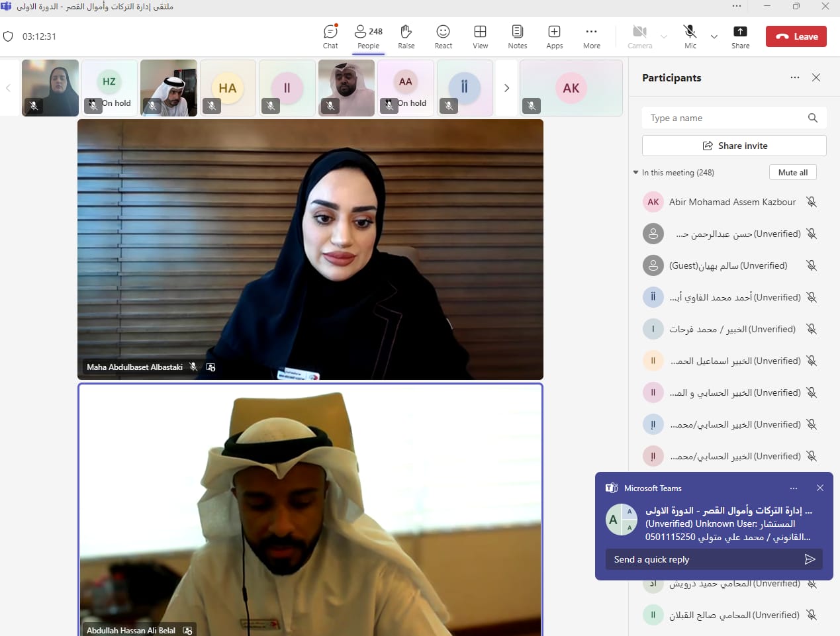This screenshot has width=840, height=636.
Task: Open the React emoji menu
Action: (443, 36)
